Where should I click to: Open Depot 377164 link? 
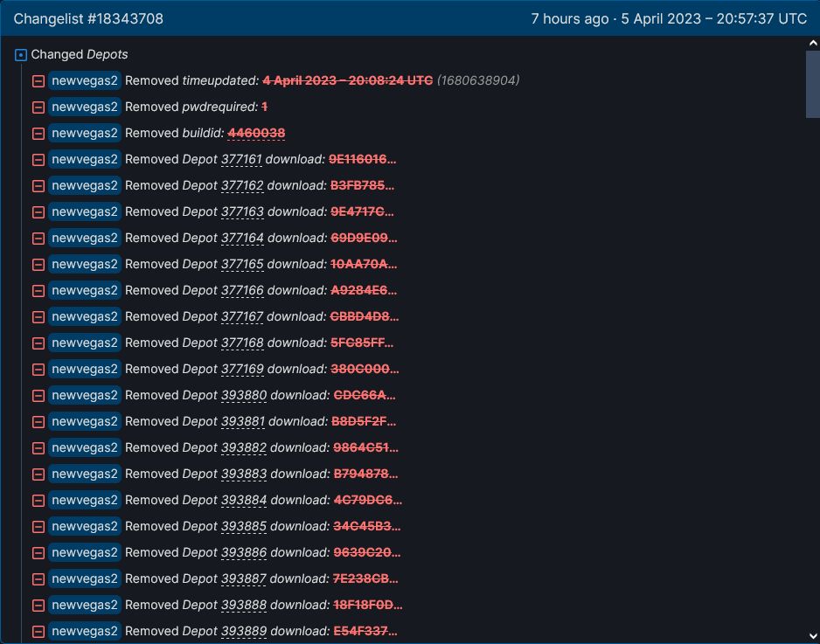pyautogui.click(x=242, y=238)
